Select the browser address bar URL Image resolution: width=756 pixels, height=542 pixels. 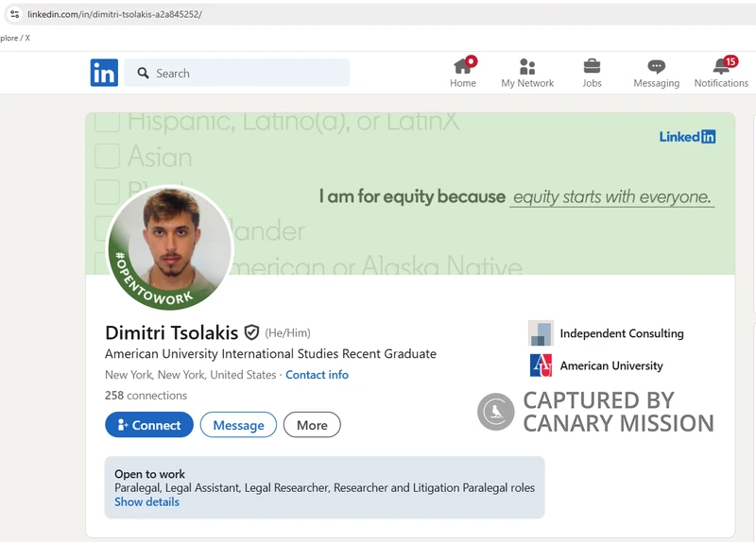[x=114, y=14]
